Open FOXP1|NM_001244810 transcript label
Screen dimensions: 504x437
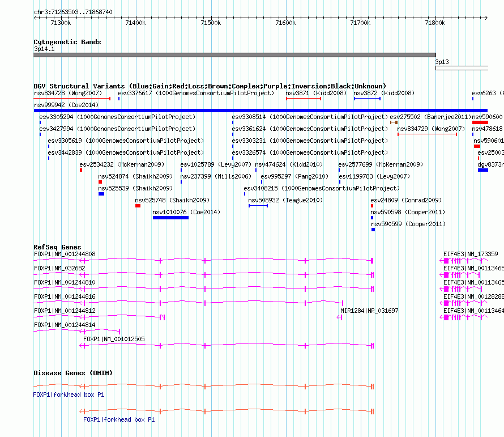[65, 282]
